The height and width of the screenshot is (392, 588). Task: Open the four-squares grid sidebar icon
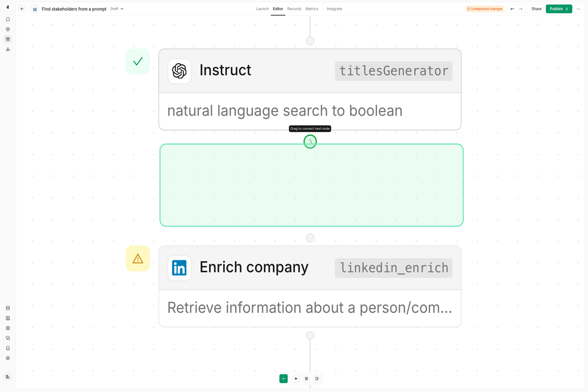click(8, 328)
